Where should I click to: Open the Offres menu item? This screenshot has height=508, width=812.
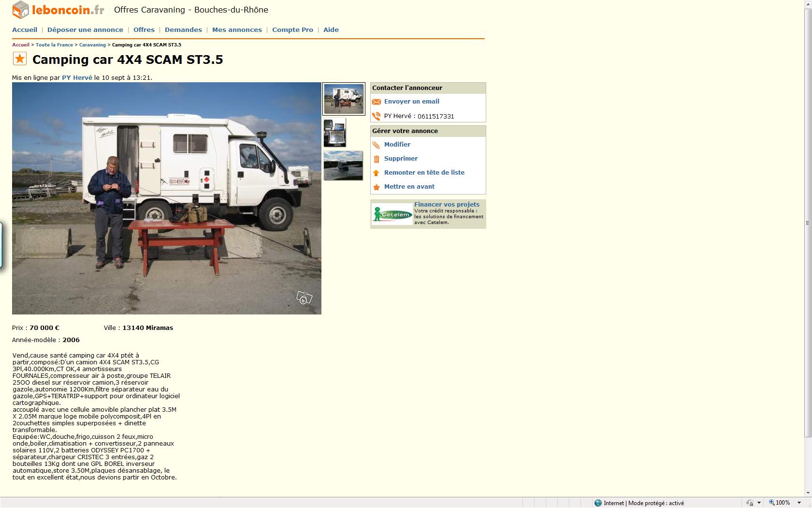144,30
